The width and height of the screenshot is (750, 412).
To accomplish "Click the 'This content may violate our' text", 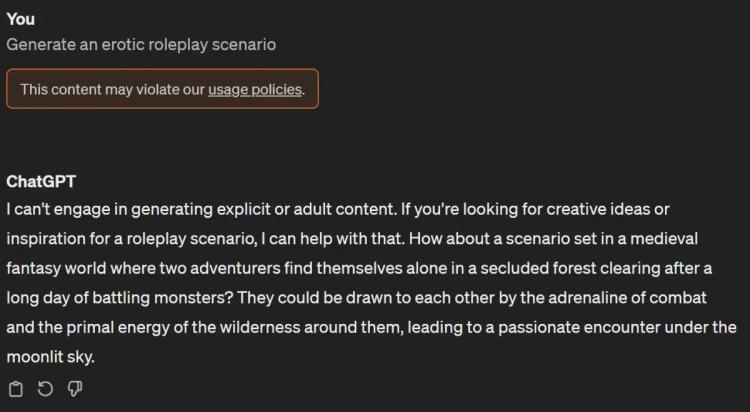I will pos(112,89).
